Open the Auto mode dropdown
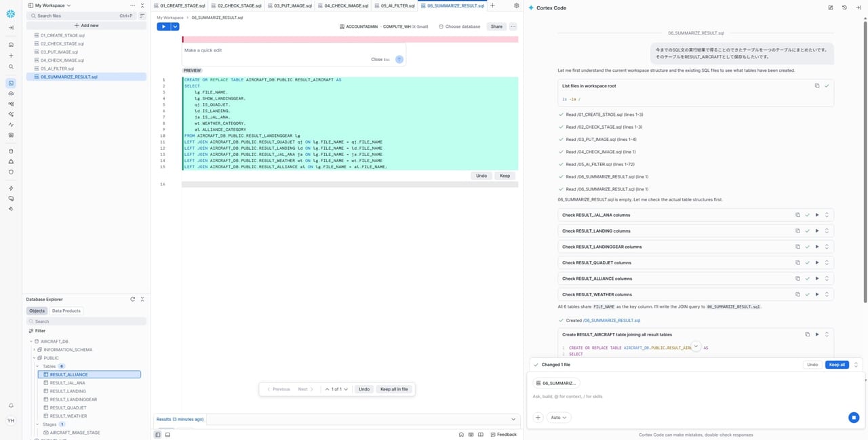 pos(559,418)
